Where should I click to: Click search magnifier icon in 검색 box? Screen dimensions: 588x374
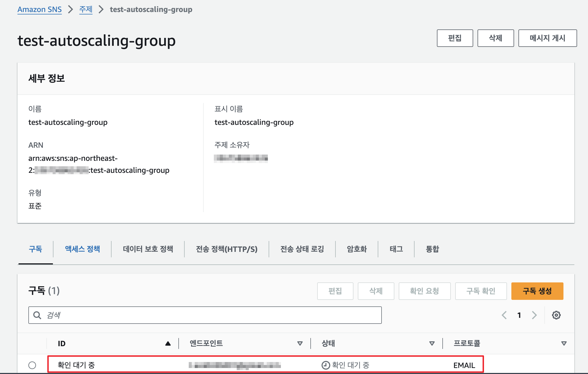click(37, 315)
